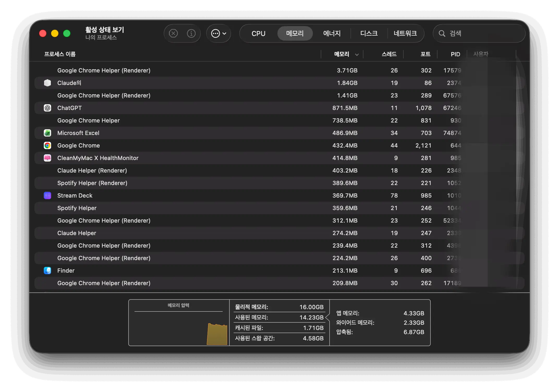Image resolution: width=559 pixels, height=392 pixels.
Task: Click the red close window button
Action: [43, 33]
